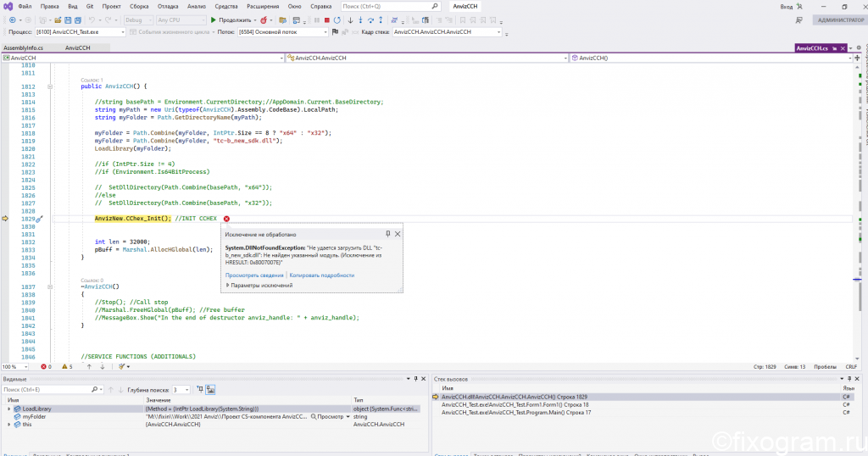Toggle auto-hide pin of Видимые panel
This screenshot has height=456, width=868.
415,379
